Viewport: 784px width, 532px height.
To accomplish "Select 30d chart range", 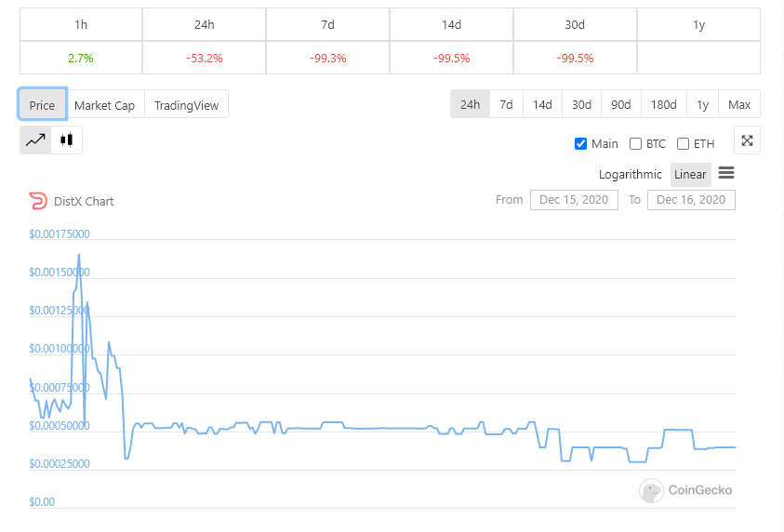I will pos(581,104).
